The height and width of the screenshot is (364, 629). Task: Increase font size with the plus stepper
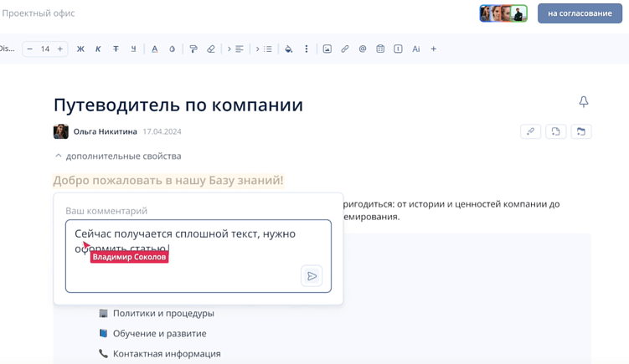point(60,49)
